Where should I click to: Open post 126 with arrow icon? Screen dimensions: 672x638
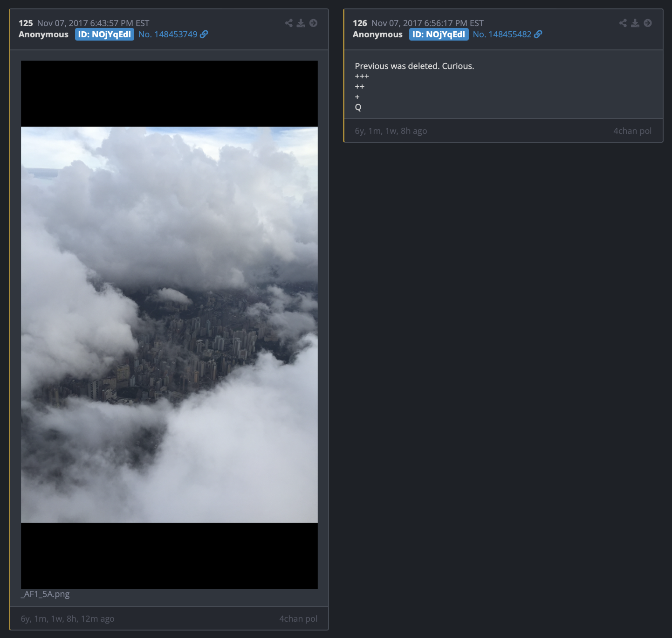pos(648,23)
